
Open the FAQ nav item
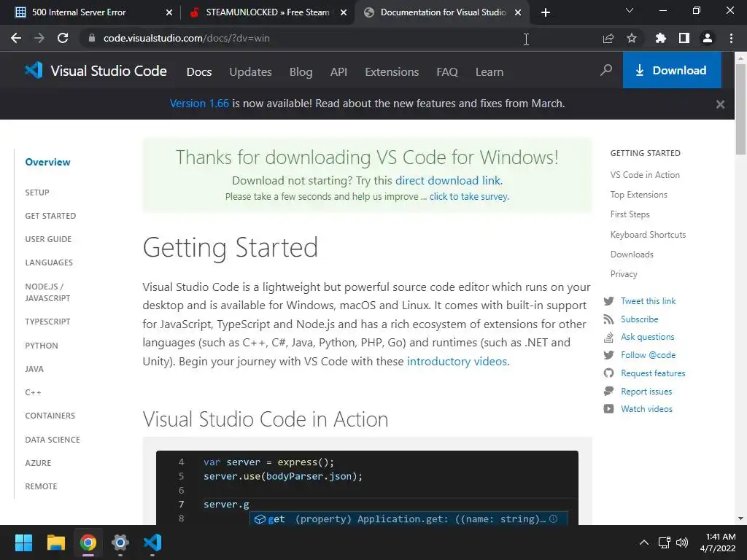447,72
